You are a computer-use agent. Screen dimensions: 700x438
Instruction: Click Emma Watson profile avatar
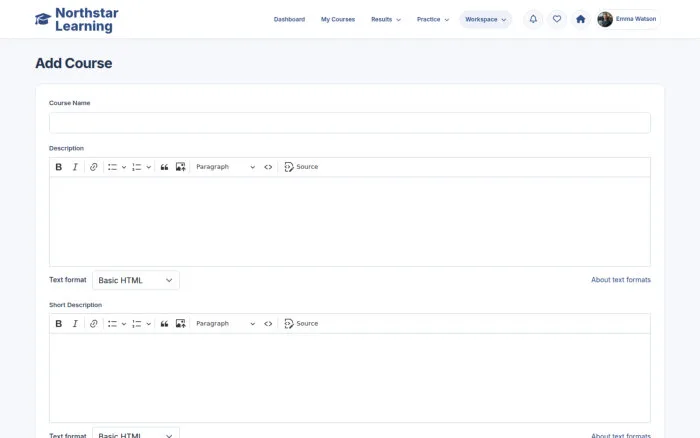click(x=605, y=19)
